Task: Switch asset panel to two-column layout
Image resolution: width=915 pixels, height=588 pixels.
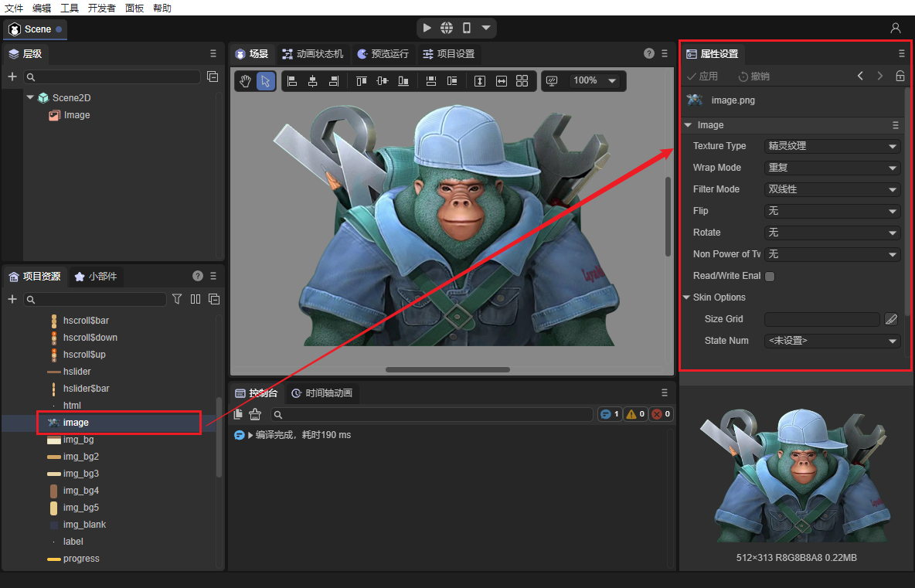Action: point(196,299)
